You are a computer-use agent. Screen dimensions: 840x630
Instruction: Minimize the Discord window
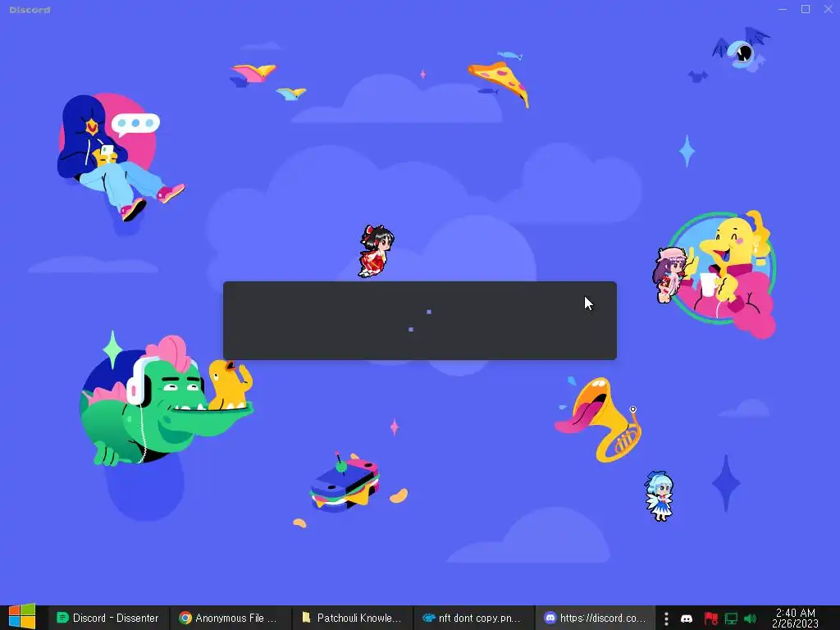coord(783,9)
